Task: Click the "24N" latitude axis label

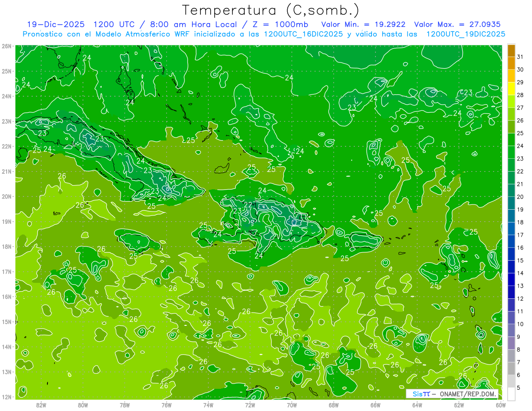Action: [7, 96]
